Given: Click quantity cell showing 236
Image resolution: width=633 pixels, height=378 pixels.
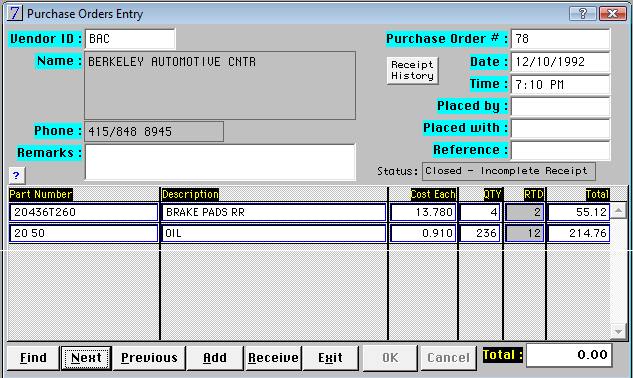Looking at the screenshot, I should tap(480, 233).
